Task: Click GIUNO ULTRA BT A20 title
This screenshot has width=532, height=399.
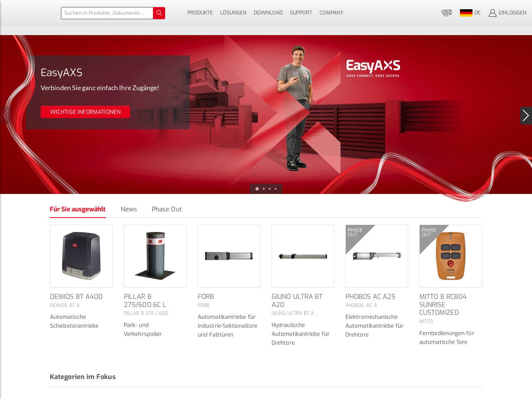Action: tap(297, 301)
